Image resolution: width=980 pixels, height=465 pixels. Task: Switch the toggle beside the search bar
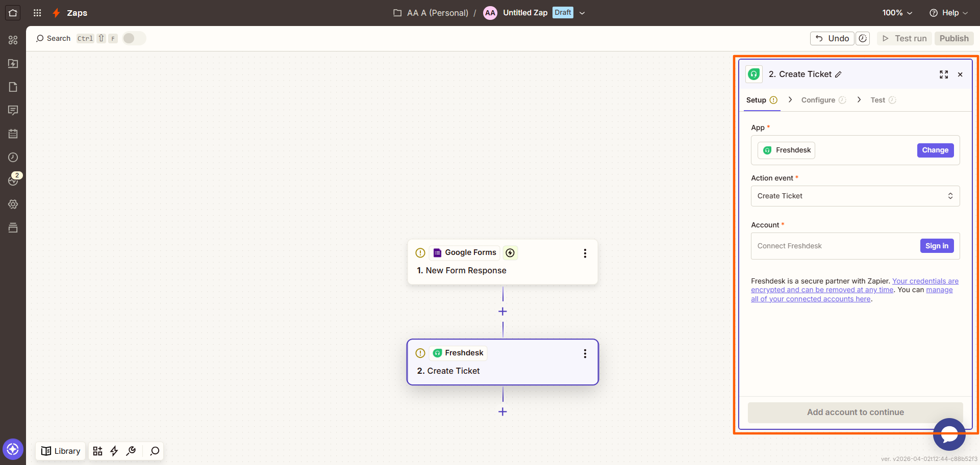point(134,38)
